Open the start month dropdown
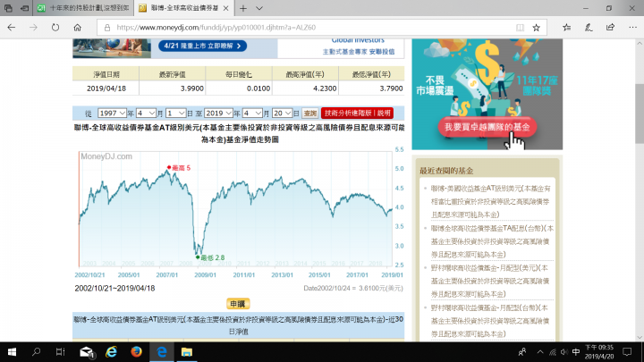 146,113
